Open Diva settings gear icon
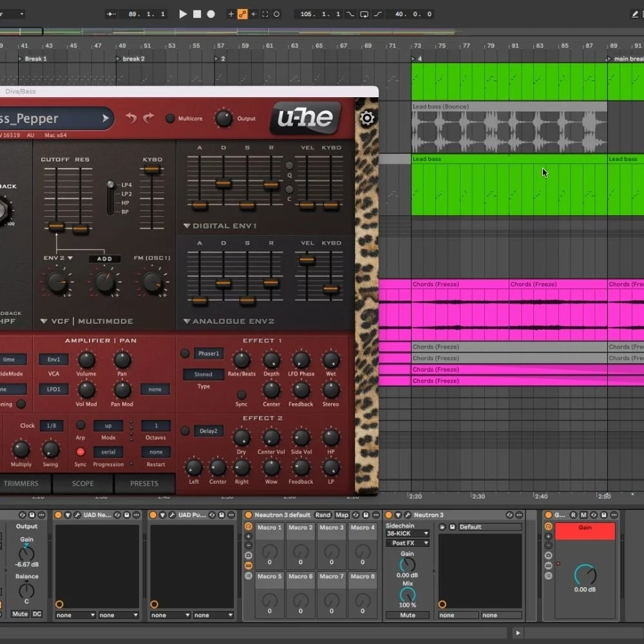This screenshot has height=644, width=644. pyautogui.click(x=367, y=118)
